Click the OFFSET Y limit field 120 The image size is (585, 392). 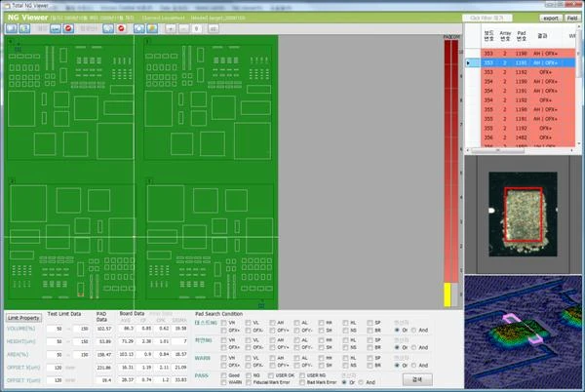[x=55, y=381]
